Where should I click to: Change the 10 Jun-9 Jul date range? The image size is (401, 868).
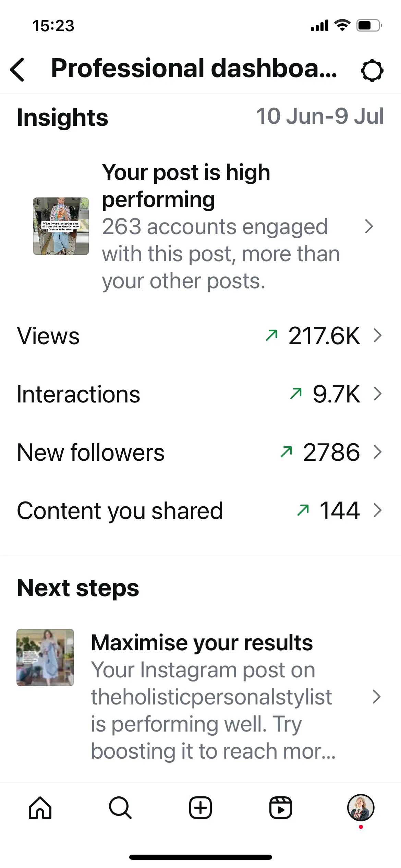[320, 117]
